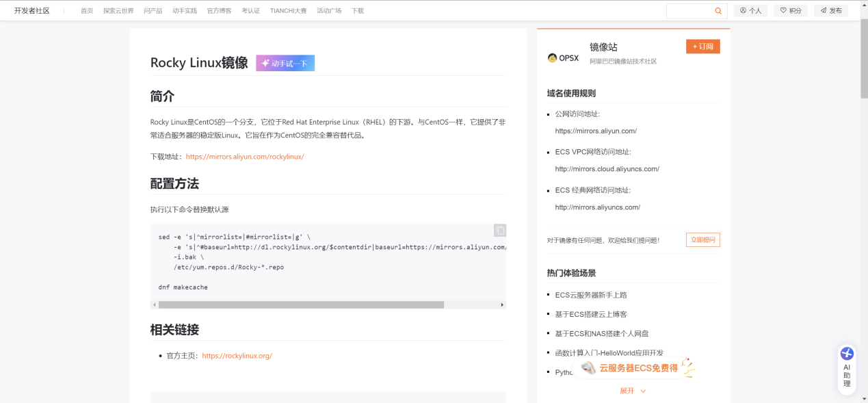Open the TIANCHI大赛 nav item
The image size is (868, 403).
click(288, 11)
